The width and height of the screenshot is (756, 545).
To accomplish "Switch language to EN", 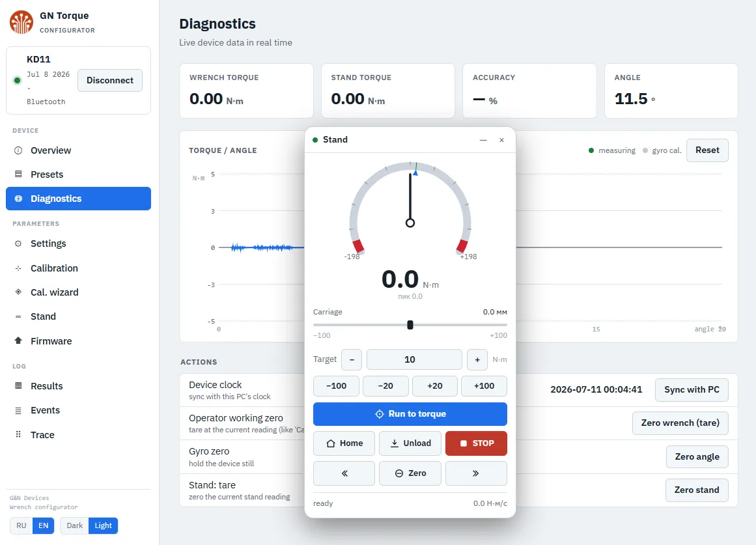I will tap(44, 525).
